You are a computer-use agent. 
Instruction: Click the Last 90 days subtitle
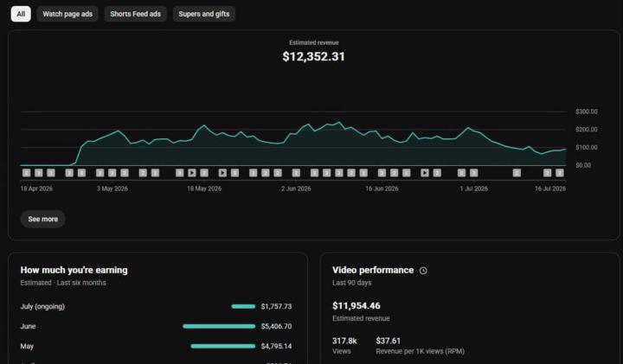351,283
